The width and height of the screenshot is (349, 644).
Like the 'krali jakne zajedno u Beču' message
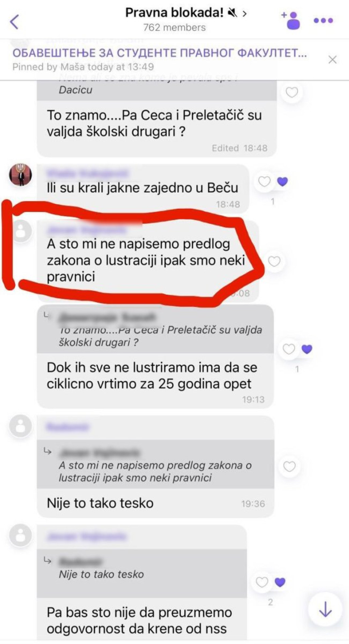coord(264,181)
